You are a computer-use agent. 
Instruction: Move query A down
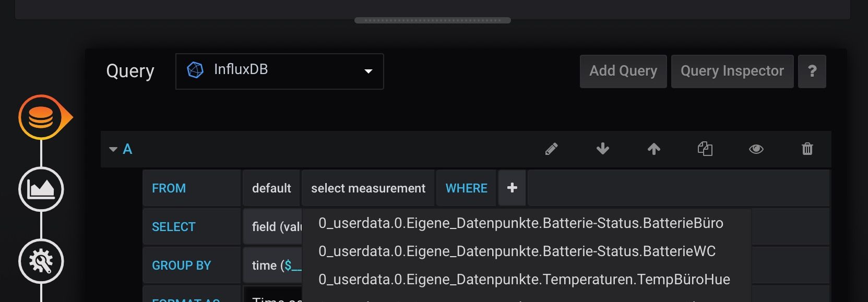click(x=603, y=149)
